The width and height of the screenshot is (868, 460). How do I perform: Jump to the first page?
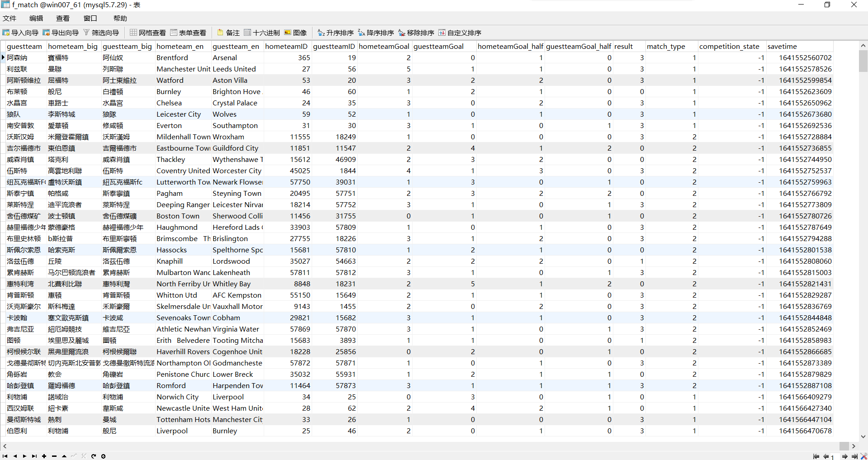pyautogui.click(x=816, y=456)
